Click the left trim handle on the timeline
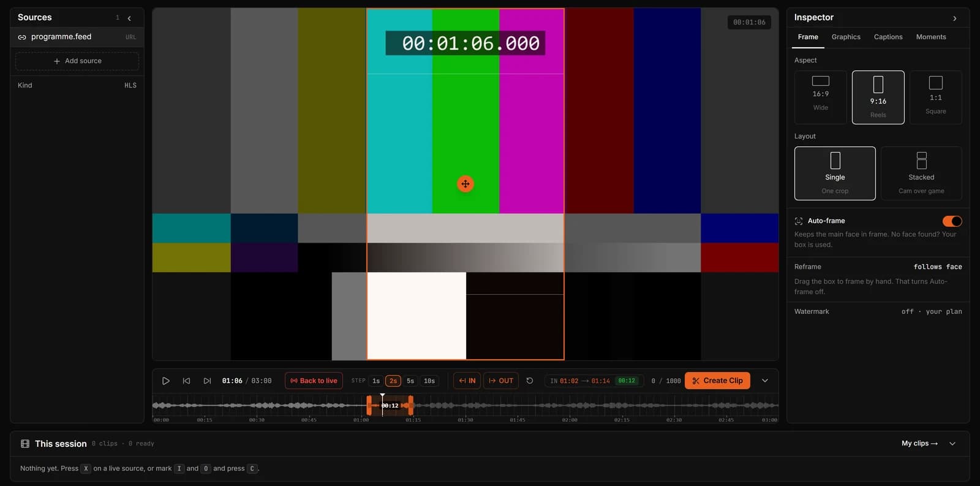 point(369,405)
